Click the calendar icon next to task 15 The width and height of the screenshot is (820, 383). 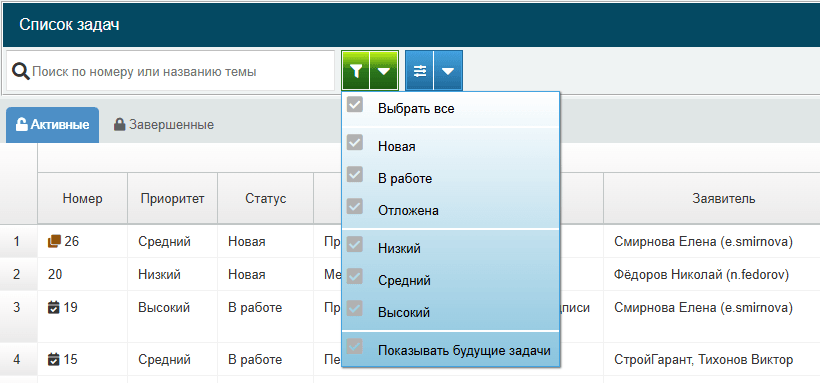click(x=54, y=360)
